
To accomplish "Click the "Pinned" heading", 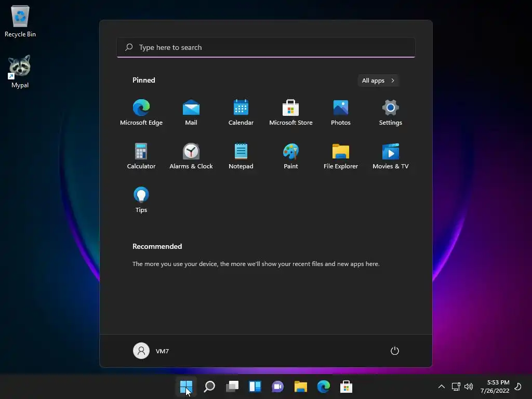I will [144, 80].
